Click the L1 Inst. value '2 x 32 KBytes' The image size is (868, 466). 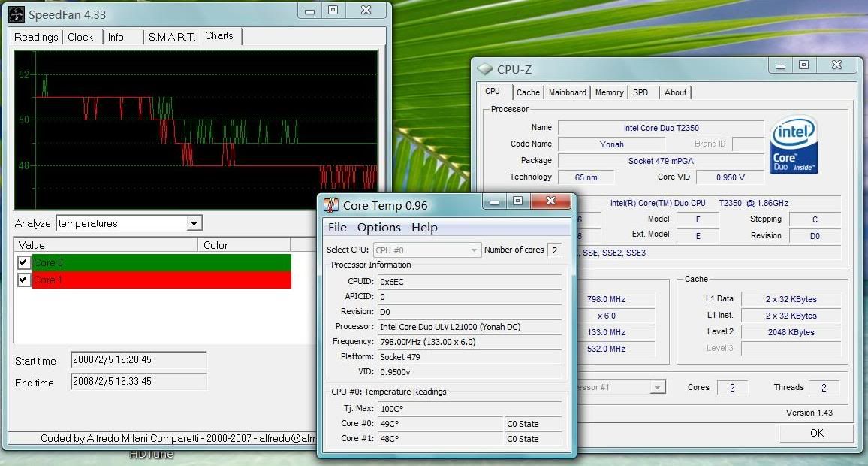point(791,316)
